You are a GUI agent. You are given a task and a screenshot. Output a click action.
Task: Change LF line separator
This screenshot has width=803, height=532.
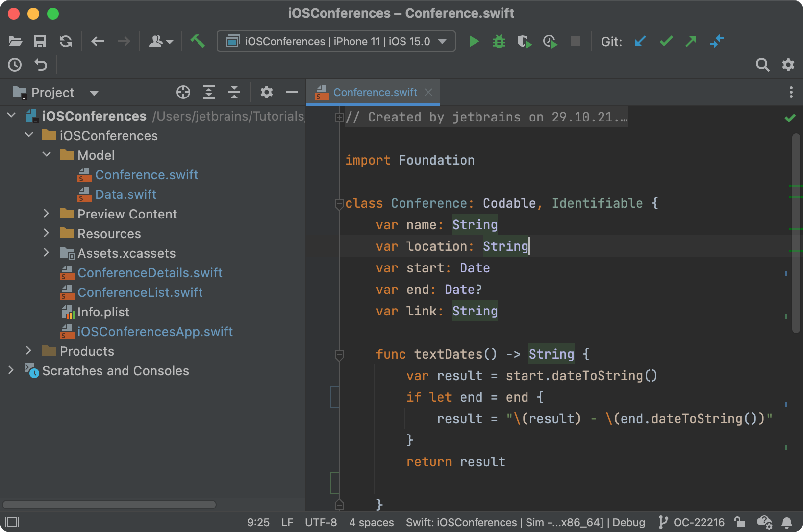[x=287, y=522]
